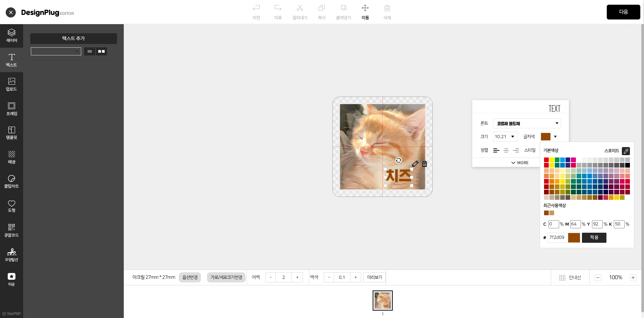Toggle the guide lines (안내선) grid
The width and height of the screenshot is (644, 318).
[x=570, y=278]
